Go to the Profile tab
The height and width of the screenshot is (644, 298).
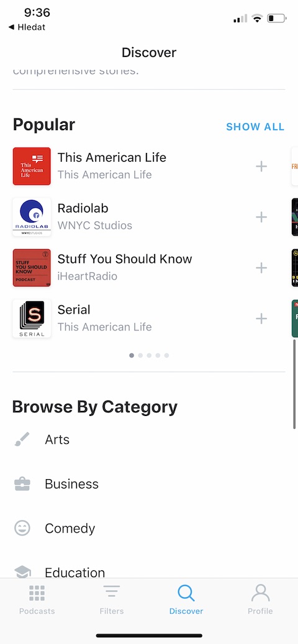[260, 599]
